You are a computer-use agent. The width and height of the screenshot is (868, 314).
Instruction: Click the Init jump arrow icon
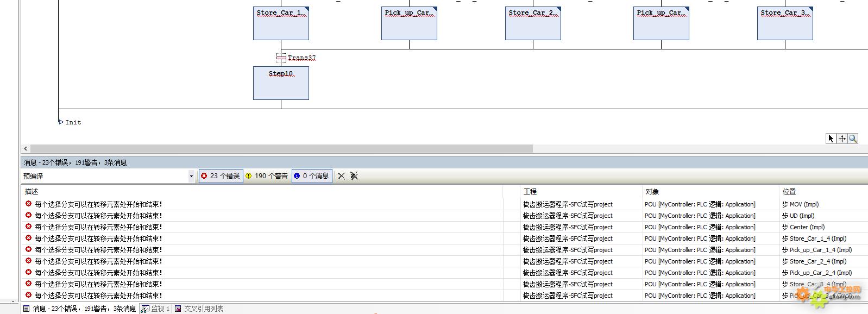click(61, 122)
